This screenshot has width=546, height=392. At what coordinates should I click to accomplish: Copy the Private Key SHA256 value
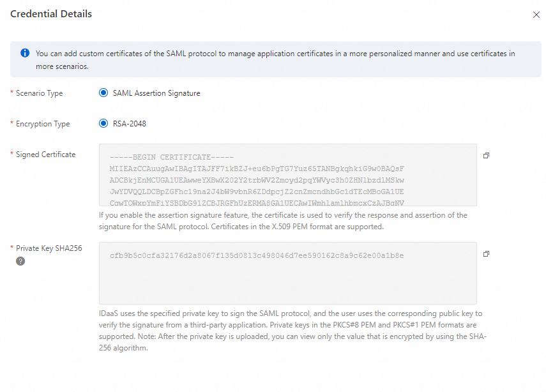coord(487,254)
